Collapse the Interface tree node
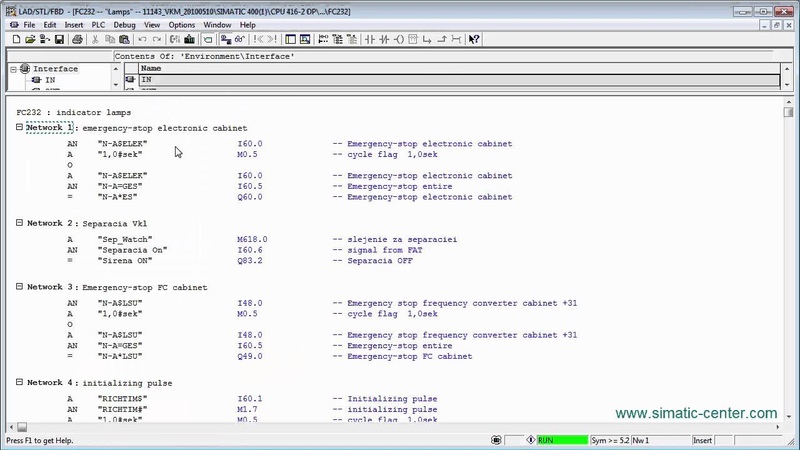 point(14,69)
